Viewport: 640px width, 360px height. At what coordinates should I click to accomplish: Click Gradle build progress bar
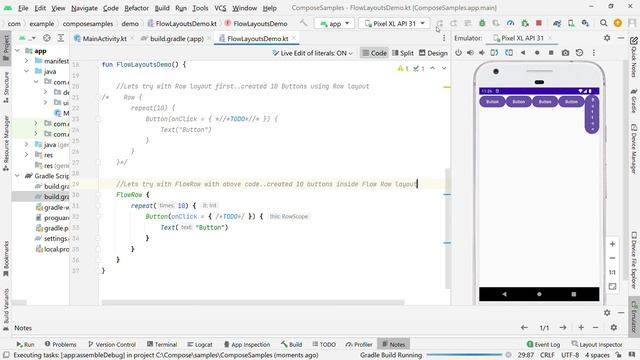pos(464,355)
